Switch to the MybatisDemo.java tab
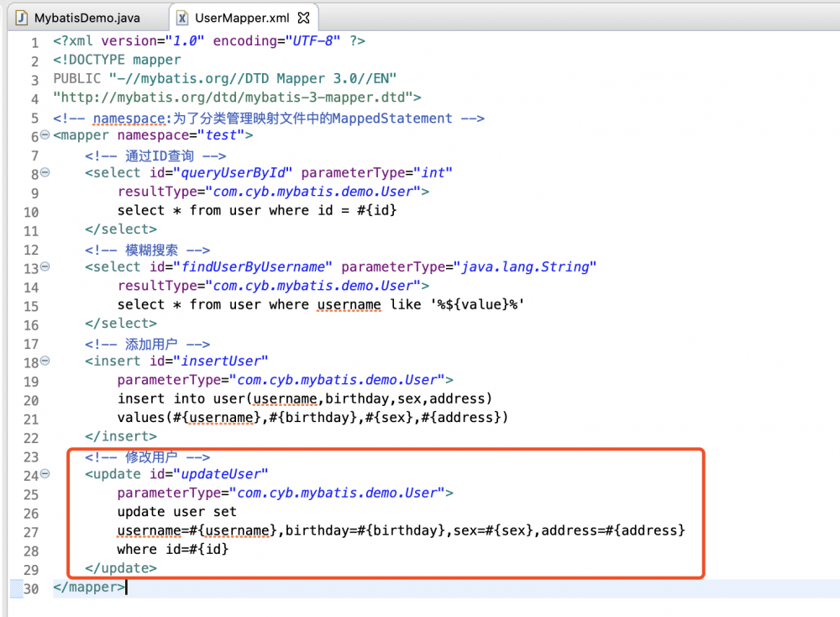Viewport: 840px width, 617px height. pos(78,18)
